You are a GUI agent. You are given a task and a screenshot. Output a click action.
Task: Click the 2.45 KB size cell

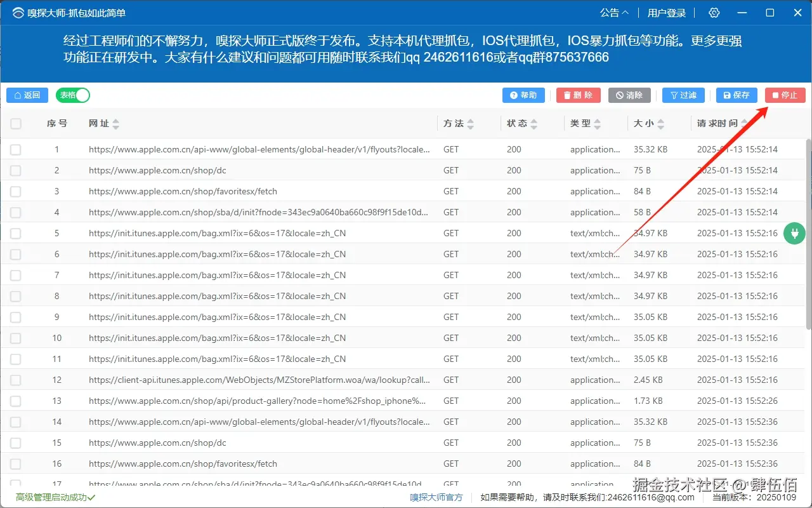tap(648, 380)
